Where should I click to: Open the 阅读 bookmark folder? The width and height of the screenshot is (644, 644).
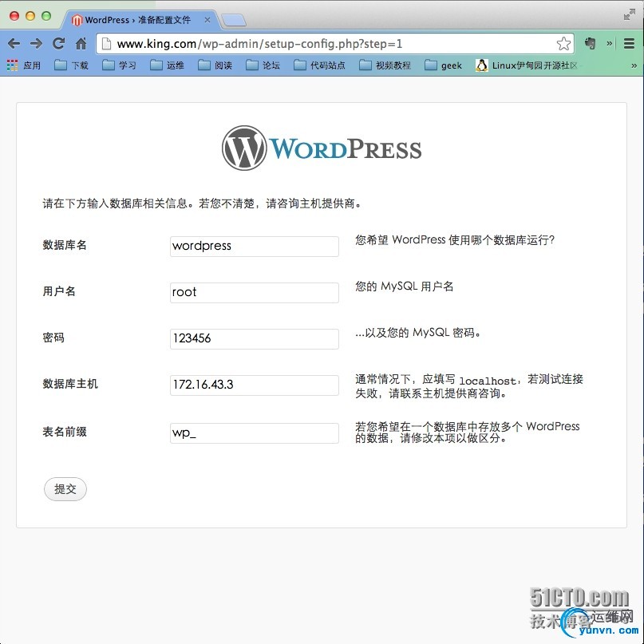click(215, 65)
